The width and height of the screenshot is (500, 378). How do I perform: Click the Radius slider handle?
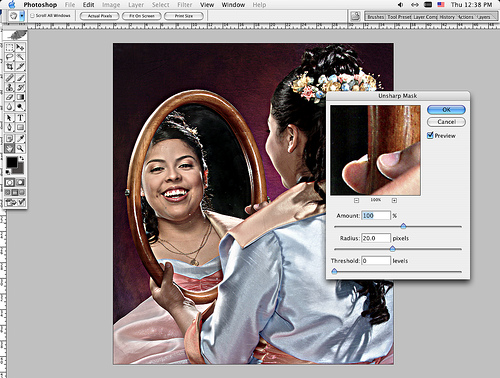point(393,249)
